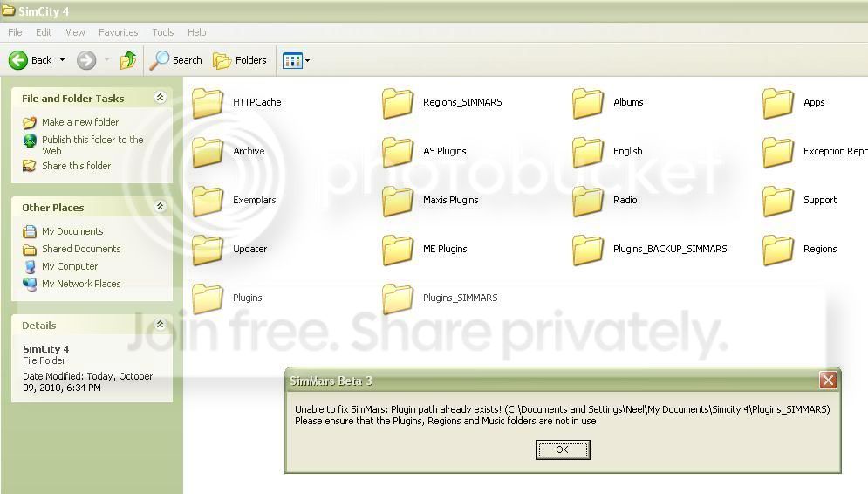The width and height of the screenshot is (868, 494).
Task: Close the SimMars Beta 3 dialog
Action: point(828,381)
